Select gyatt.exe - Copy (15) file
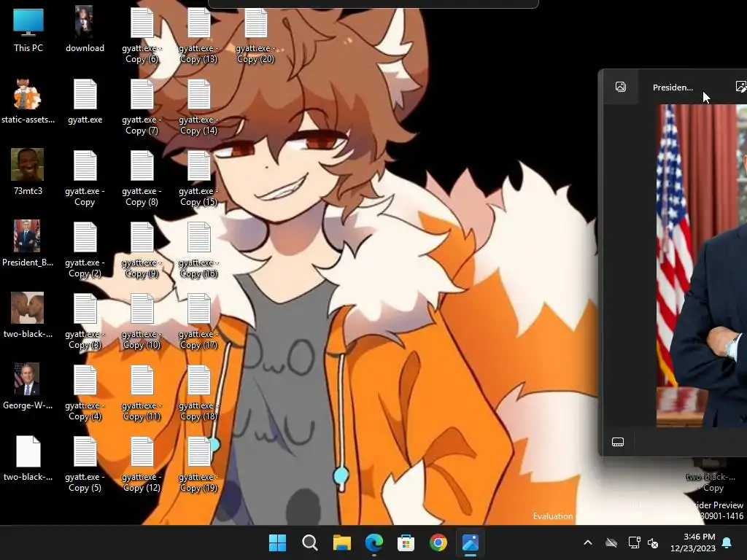This screenshot has height=560, width=747. pos(198,179)
